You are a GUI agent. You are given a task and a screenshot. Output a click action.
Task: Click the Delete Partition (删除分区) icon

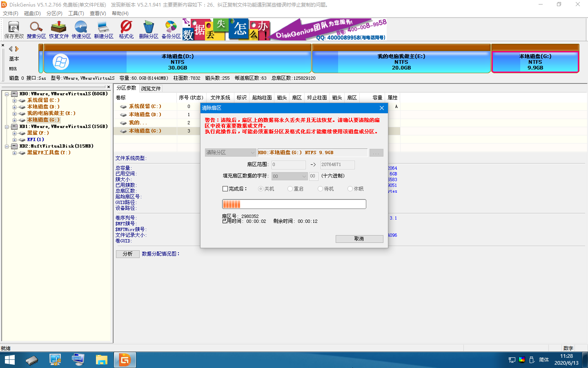(x=149, y=30)
